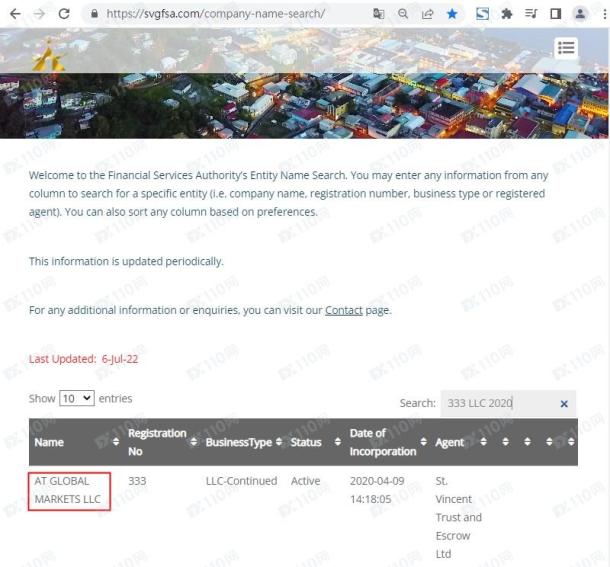Click incorporation date 2020-04-09 cell

(377, 490)
